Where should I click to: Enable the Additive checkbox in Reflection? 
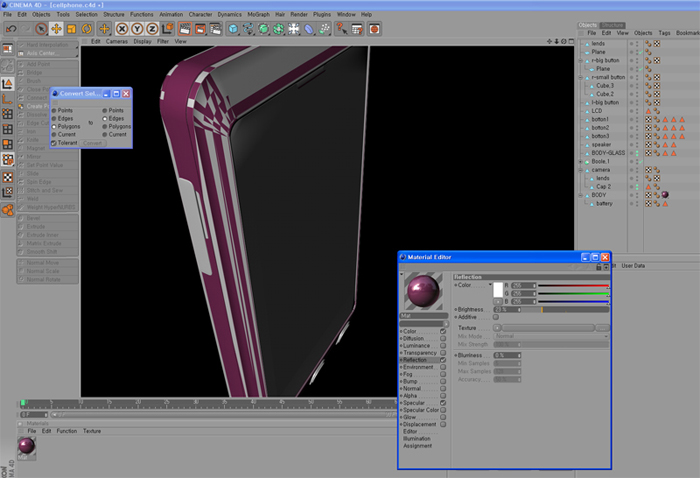tap(496, 317)
